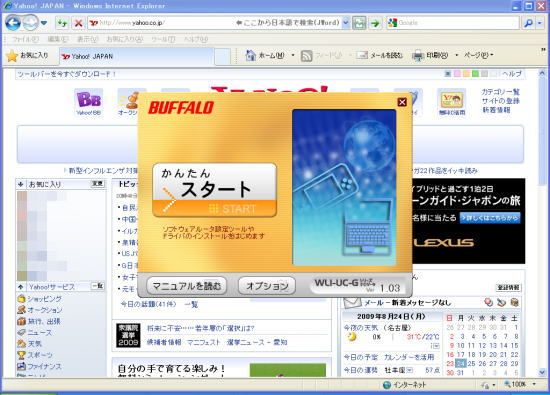Expand the Home button dropdown arrow
Viewport: 550px width, 395px height.
pos(293,55)
